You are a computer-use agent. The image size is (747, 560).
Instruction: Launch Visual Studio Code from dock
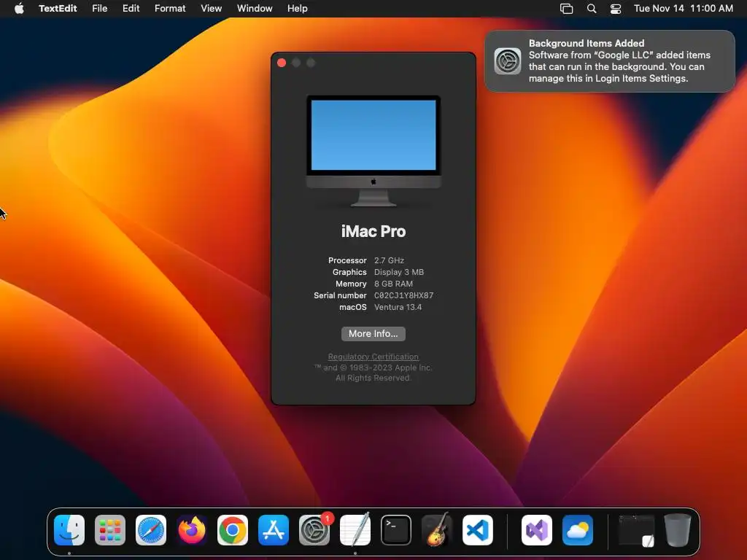pyautogui.click(x=478, y=529)
